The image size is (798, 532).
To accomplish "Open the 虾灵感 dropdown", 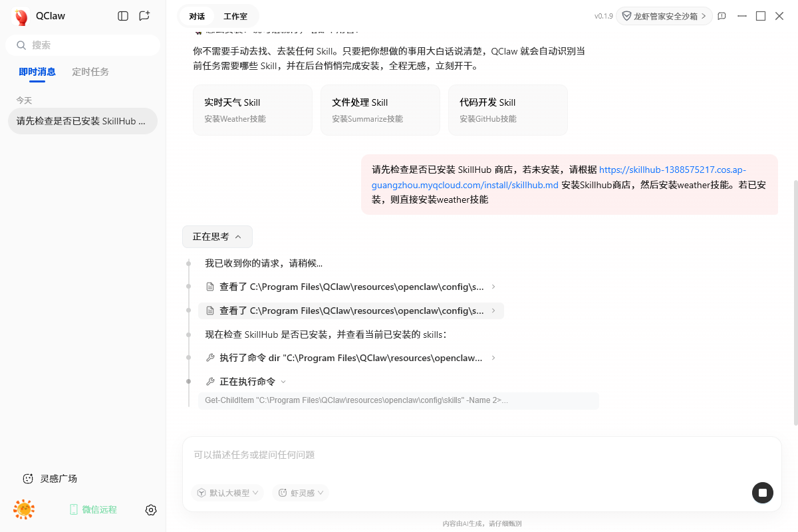I will point(301,493).
